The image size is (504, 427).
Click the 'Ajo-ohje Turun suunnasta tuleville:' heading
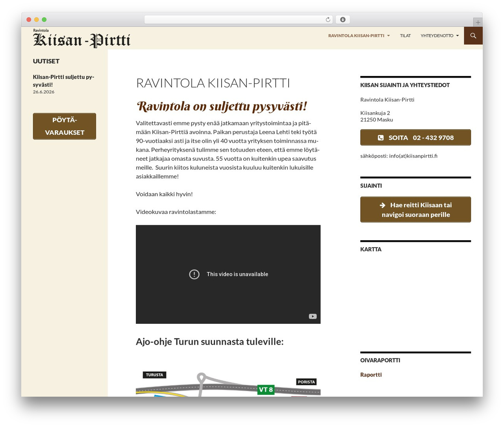click(x=209, y=342)
